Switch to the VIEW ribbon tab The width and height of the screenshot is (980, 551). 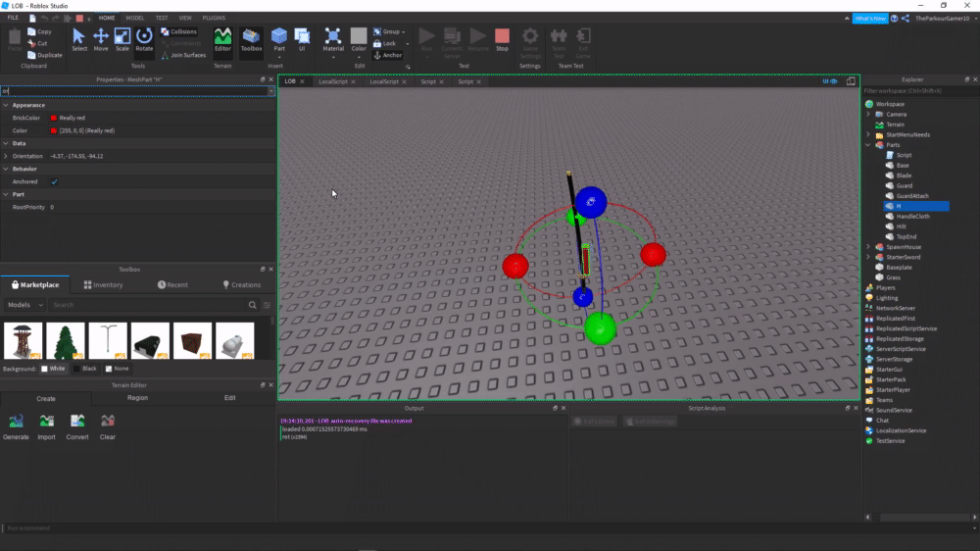pos(185,18)
